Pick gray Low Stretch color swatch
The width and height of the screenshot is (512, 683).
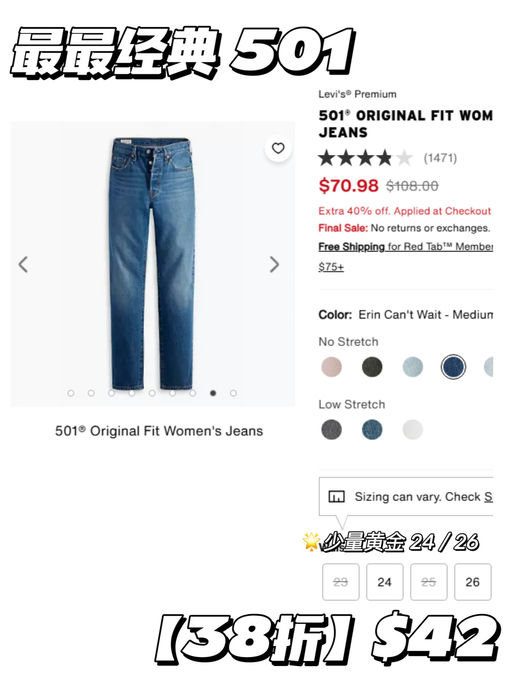pos(332,429)
